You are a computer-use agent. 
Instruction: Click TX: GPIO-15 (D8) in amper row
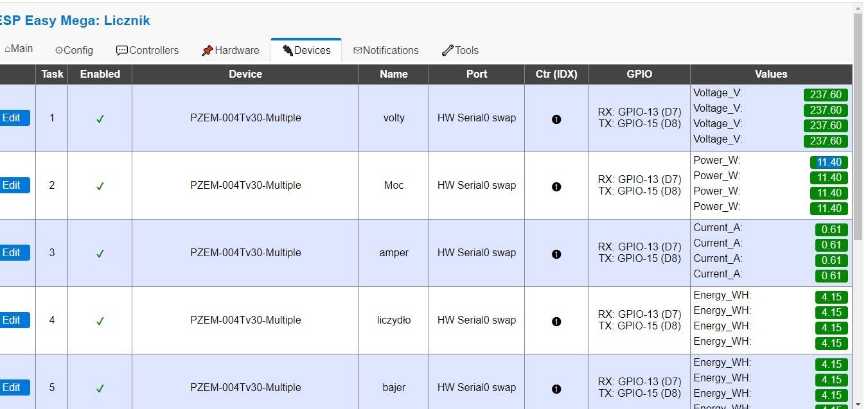click(639, 259)
